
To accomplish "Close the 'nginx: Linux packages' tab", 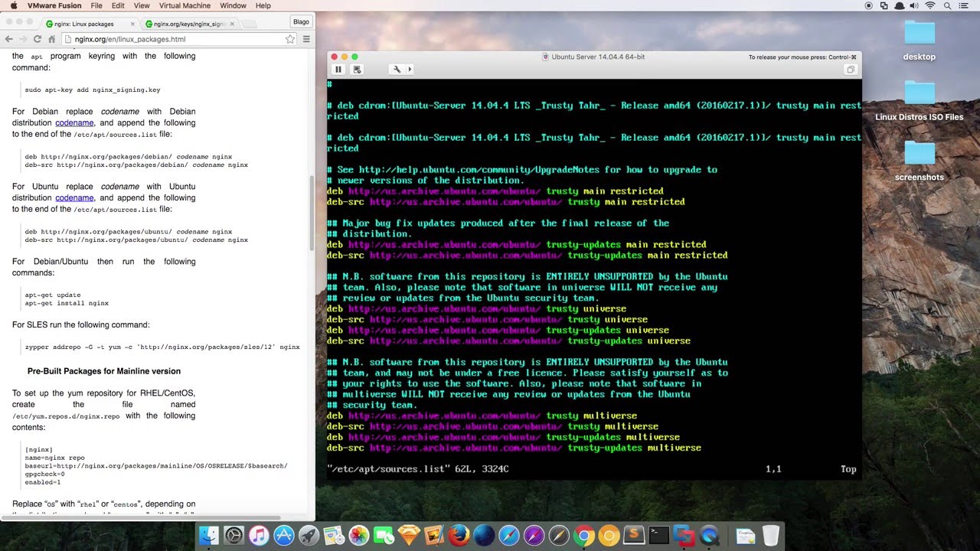I will [132, 24].
